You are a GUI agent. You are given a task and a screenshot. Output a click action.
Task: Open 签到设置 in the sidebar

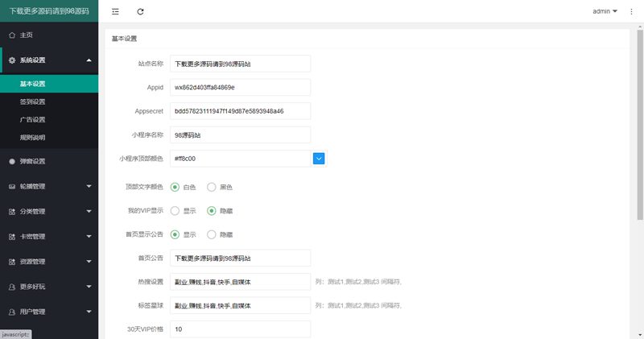[x=32, y=101]
